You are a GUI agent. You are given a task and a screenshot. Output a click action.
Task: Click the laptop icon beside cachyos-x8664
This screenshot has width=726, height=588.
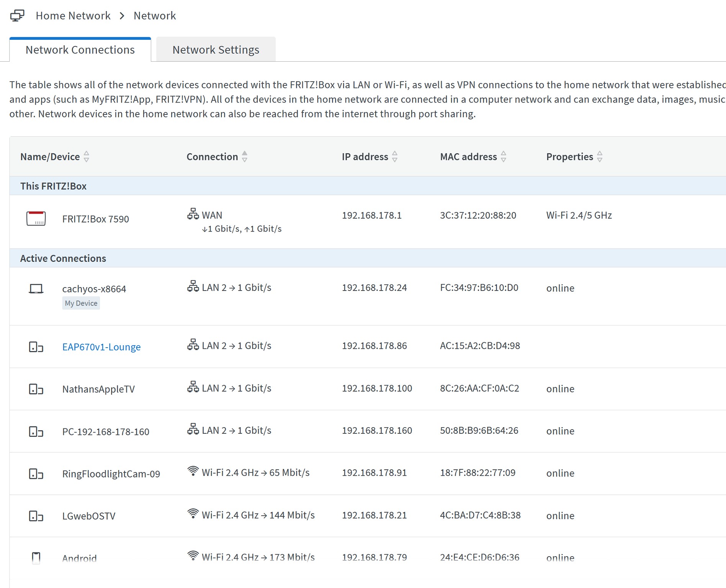(x=36, y=289)
